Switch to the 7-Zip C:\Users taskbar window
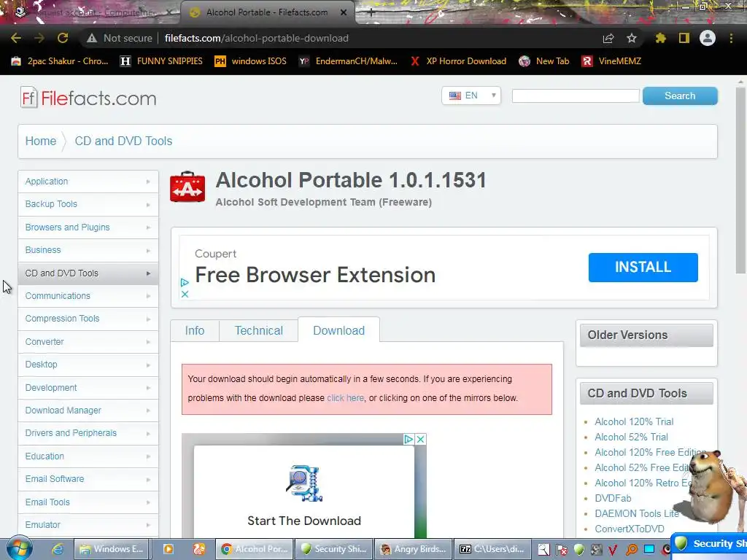 (x=493, y=549)
